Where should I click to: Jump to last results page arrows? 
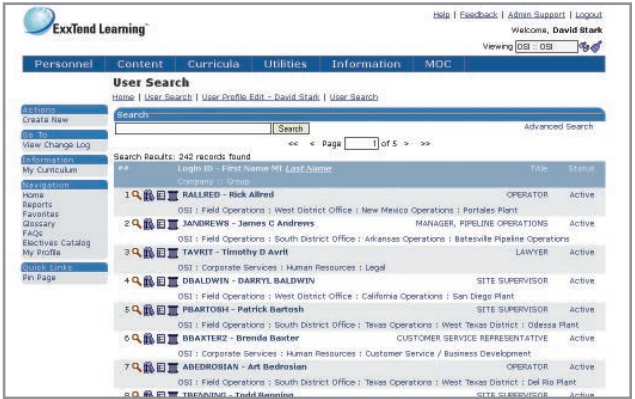pos(425,143)
